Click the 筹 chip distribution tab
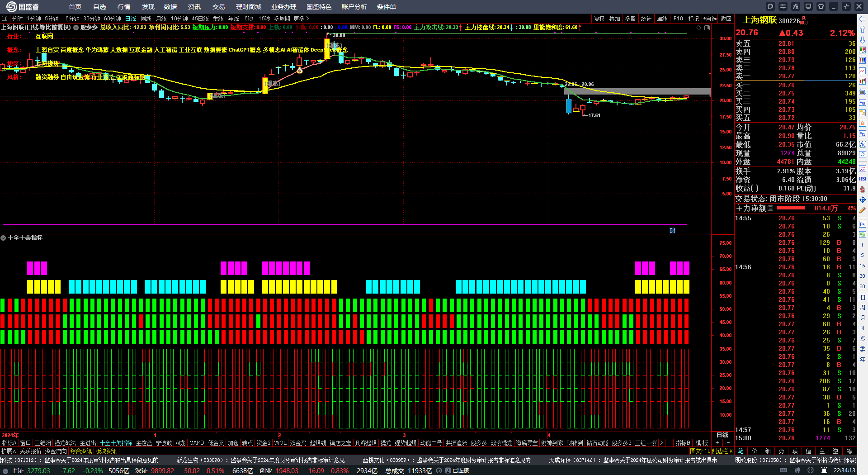Viewport: 868px width, 475px height. pyautogui.click(x=849, y=451)
